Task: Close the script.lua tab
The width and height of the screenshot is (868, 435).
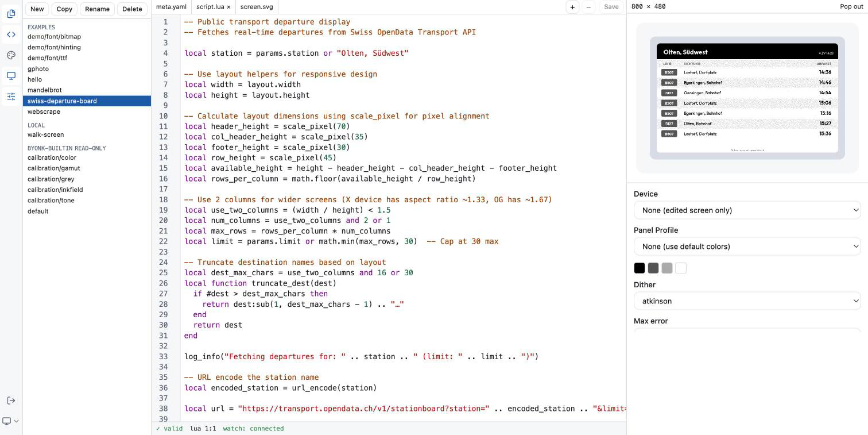Action: (x=228, y=7)
